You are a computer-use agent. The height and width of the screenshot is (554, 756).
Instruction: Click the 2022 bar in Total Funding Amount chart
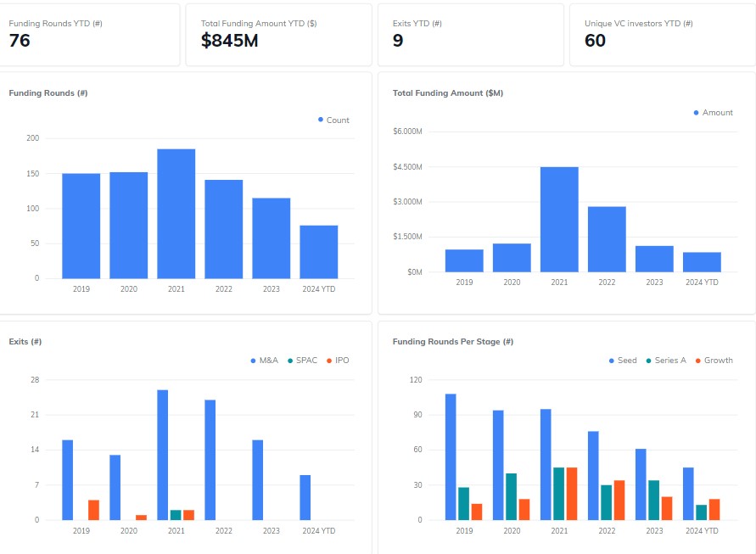[607, 239]
